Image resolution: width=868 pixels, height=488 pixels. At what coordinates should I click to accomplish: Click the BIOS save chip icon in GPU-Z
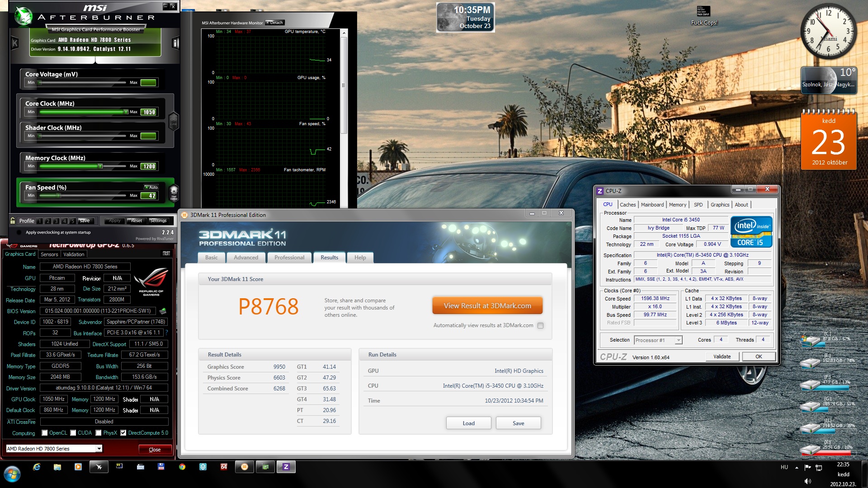[163, 311]
